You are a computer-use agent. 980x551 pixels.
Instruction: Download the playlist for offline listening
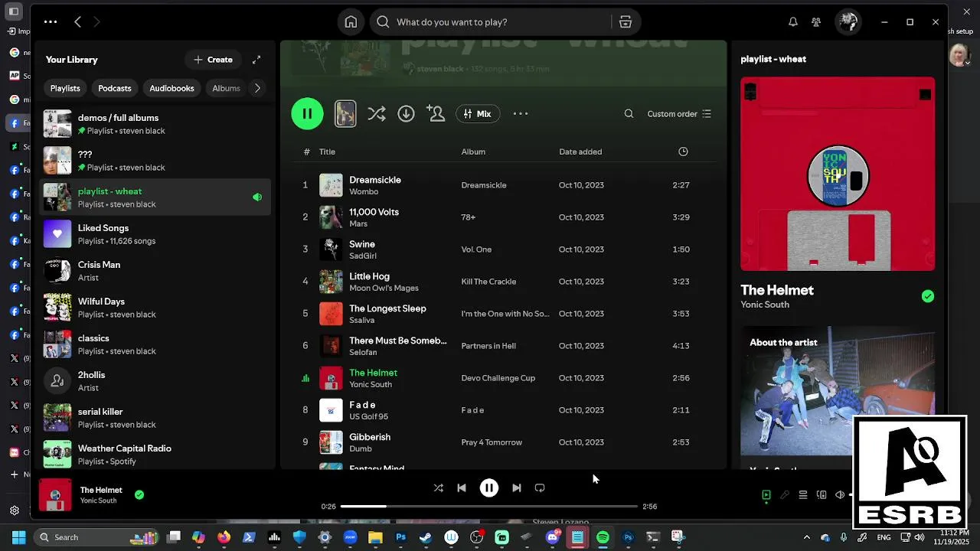tap(406, 114)
